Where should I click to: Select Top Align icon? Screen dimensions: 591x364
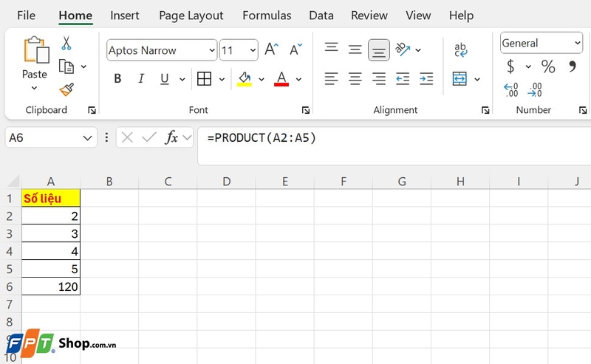tap(331, 48)
